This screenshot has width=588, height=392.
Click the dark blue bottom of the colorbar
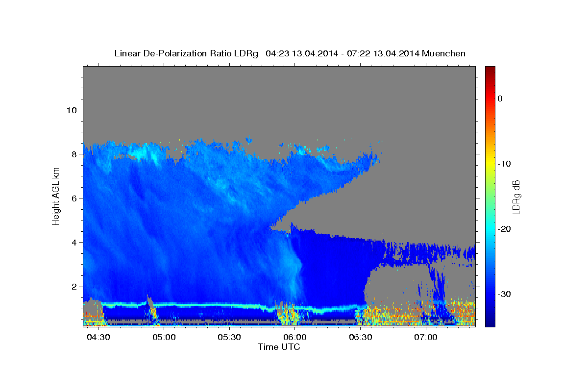tap(490, 322)
